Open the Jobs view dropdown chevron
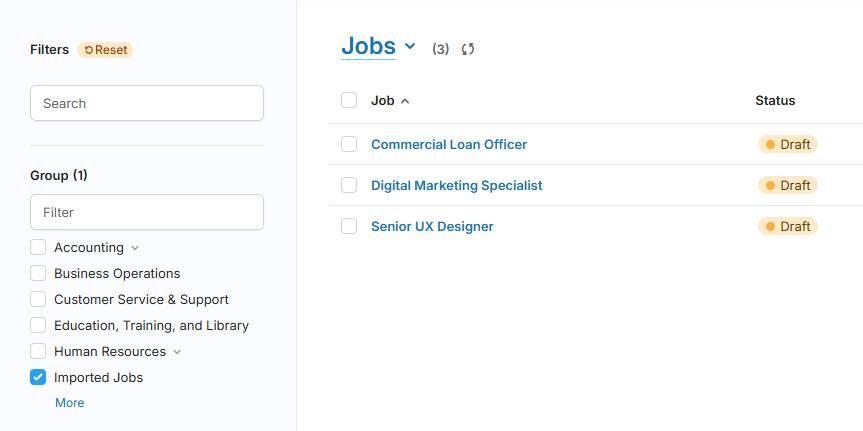Screen dimensions: 863x431 [410, 46]
